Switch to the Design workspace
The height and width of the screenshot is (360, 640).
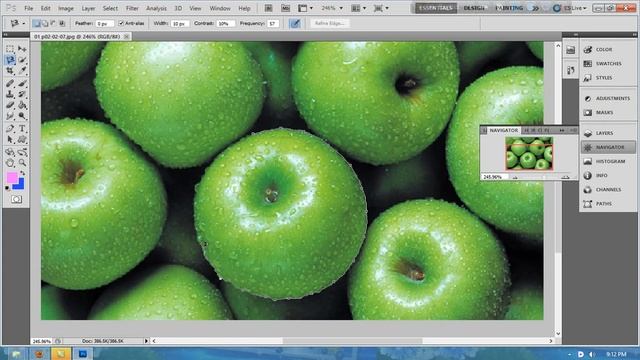pos(474,8)
